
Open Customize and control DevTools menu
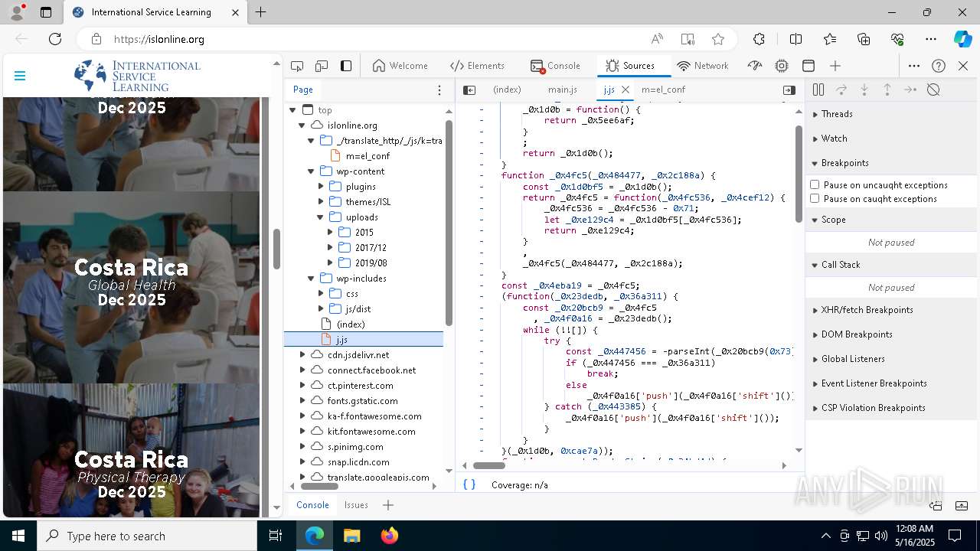point(914,66)
